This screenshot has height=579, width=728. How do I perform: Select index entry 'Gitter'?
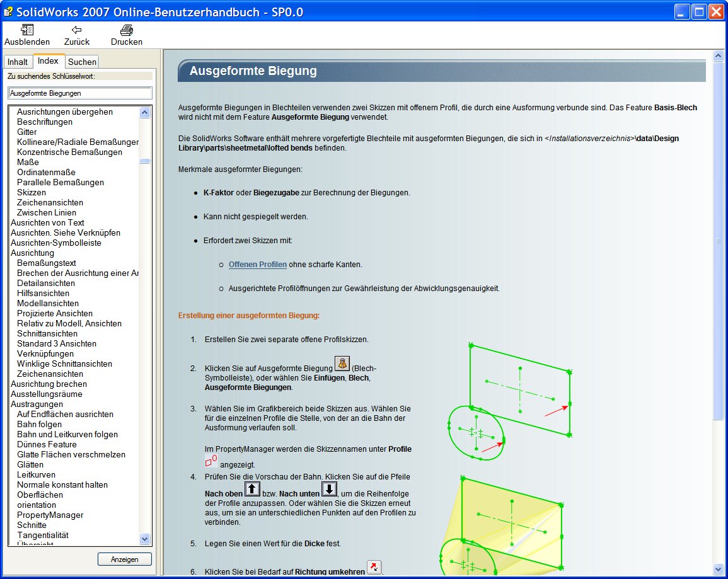click(x=27, y=132)
